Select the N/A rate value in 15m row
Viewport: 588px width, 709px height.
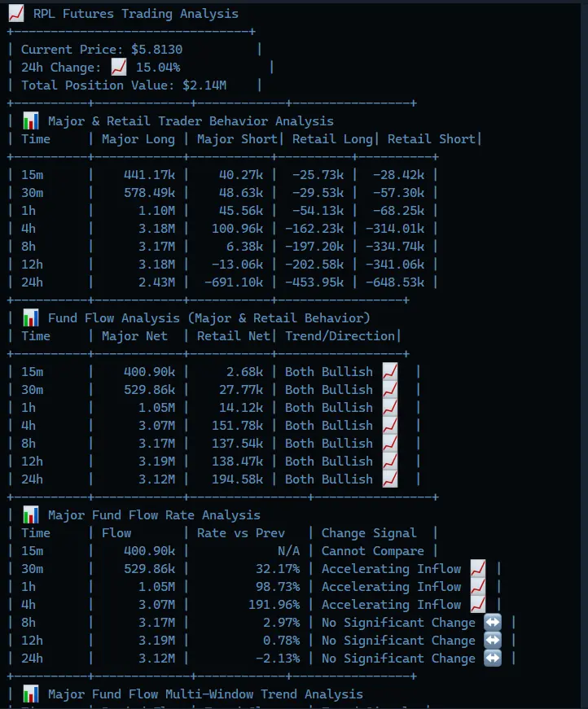click(288, 551)
